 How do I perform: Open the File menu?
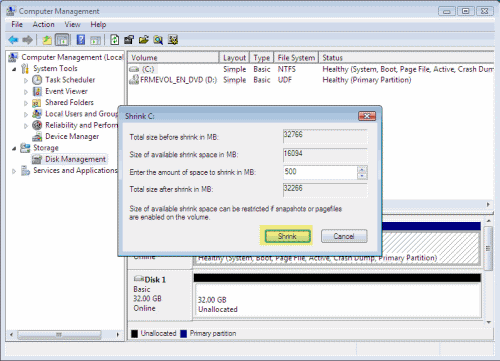coord(17,24)
